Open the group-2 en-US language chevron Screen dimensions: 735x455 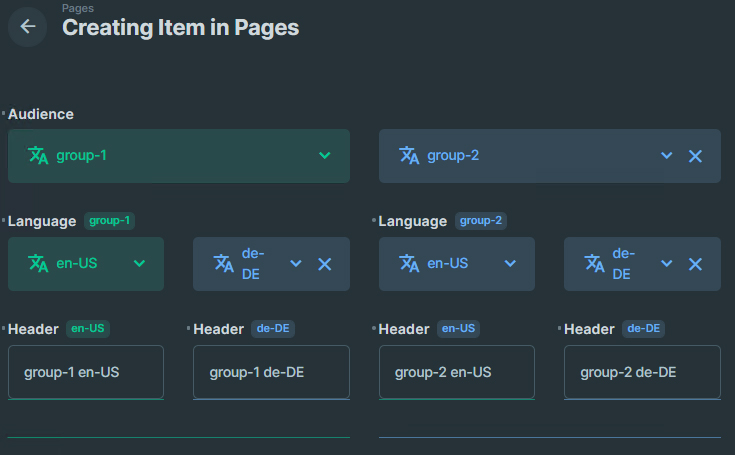coord(510,263)
